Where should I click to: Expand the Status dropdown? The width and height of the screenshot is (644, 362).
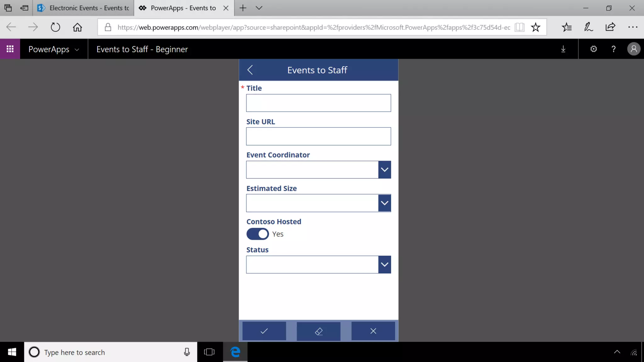coord(384,265)
